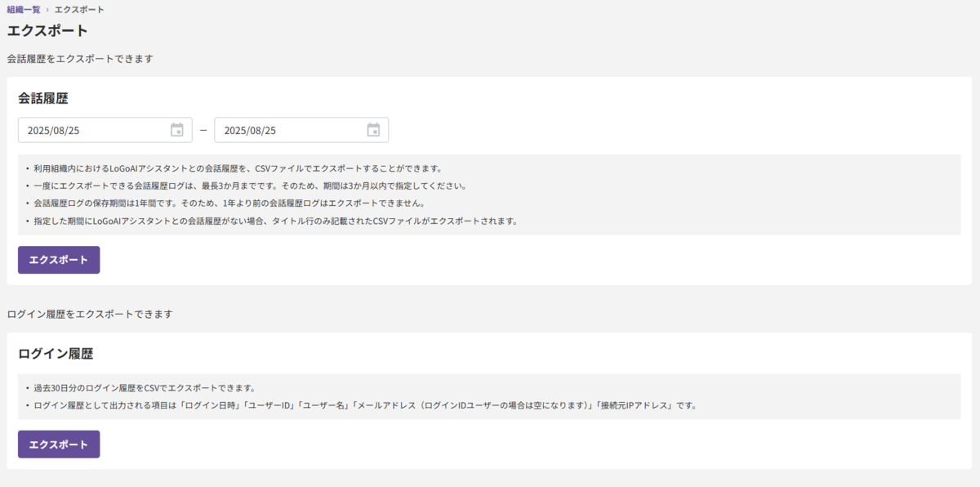Click the ログイン履歴 section heading
Viewport: 980px width, 487px height.
(56, 354)
